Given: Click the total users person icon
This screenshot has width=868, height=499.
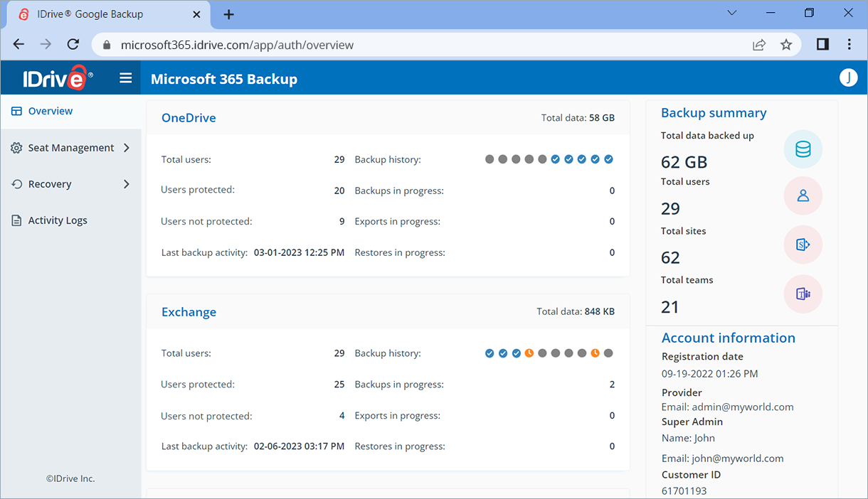Looking at the screenshot, I should coord(803,196).
